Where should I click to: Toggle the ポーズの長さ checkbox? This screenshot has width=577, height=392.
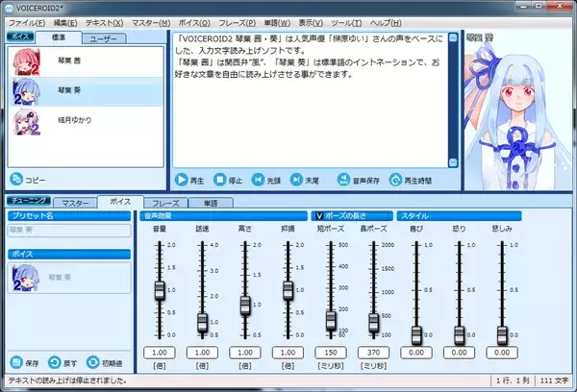(x=319, y=216)
